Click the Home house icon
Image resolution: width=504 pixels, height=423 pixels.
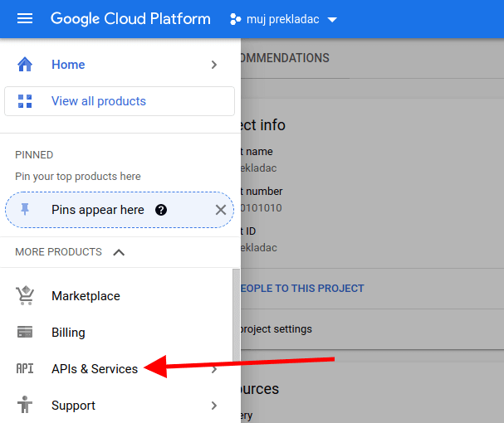(25, 65)
